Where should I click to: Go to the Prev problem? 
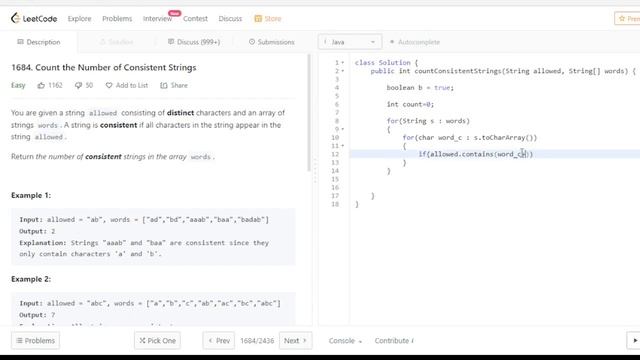point(219,340)
